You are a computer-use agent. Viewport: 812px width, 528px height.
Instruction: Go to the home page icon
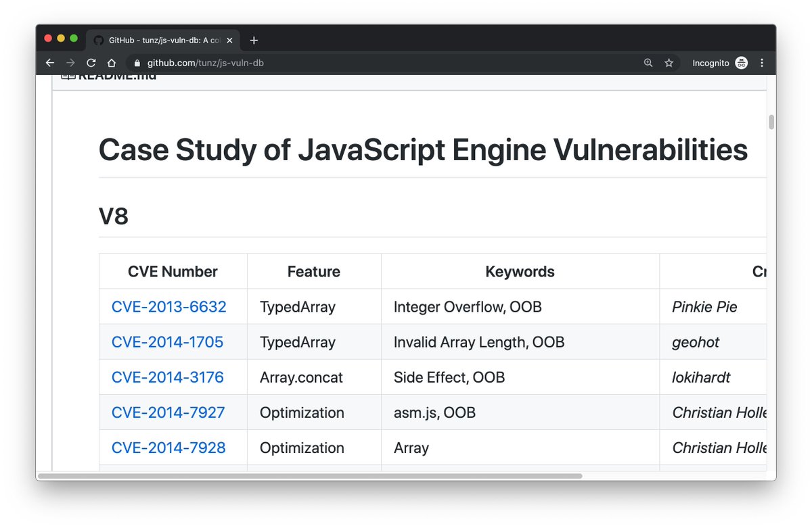112,63
